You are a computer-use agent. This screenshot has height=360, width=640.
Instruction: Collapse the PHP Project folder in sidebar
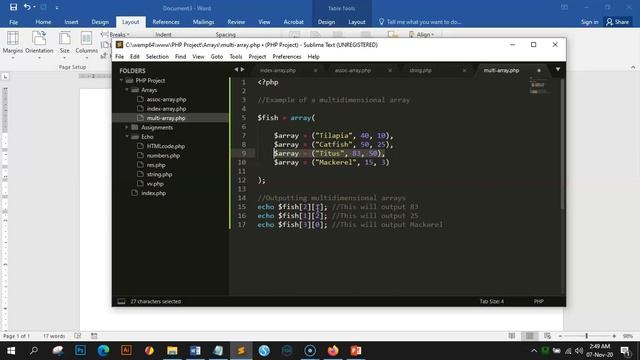[122, 80]
